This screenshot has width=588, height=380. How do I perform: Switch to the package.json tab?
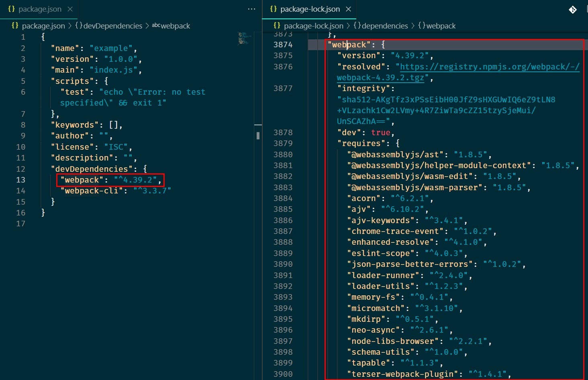pyautogui.click(x=39, y=9)
